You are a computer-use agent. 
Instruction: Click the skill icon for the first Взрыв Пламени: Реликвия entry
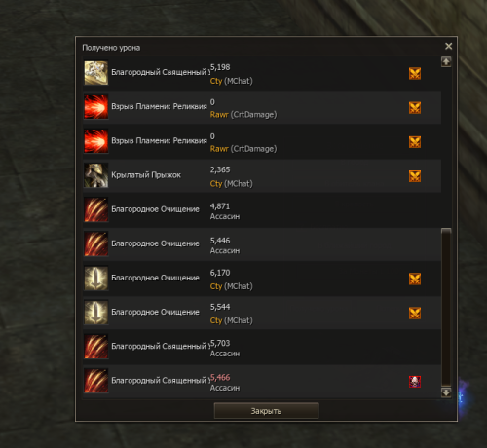pos(96,107)
